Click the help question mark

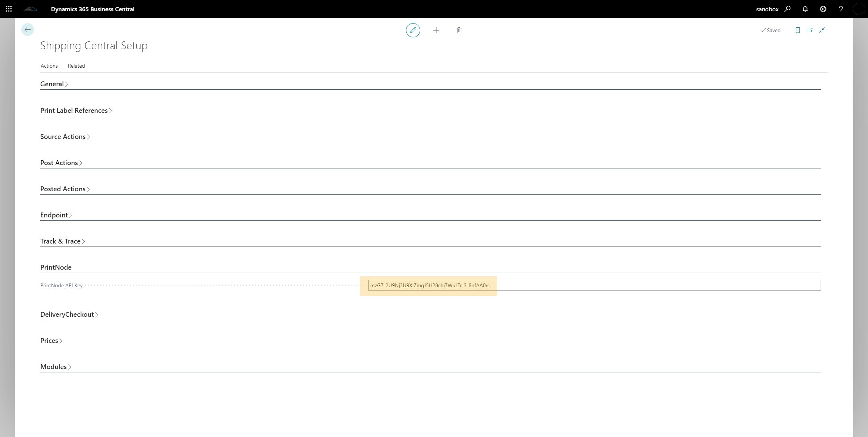pos(841,9)
